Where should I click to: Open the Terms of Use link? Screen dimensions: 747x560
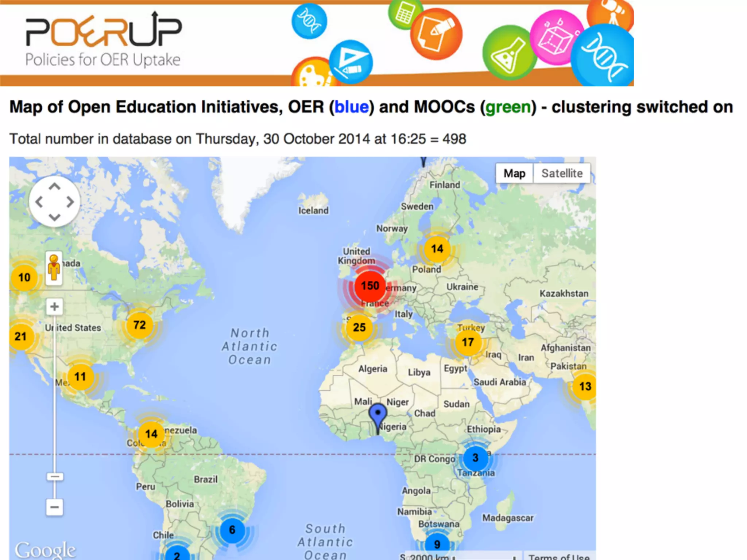pyautogui.click(x=559, y=556)
